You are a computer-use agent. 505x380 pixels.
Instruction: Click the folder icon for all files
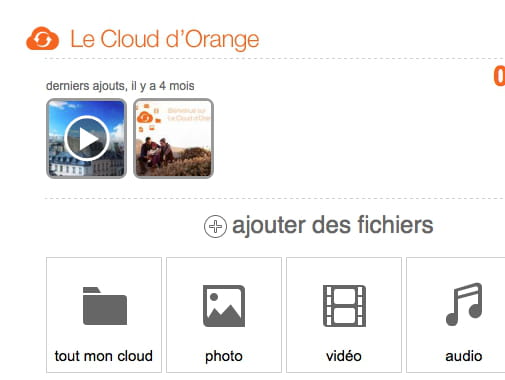105,306
